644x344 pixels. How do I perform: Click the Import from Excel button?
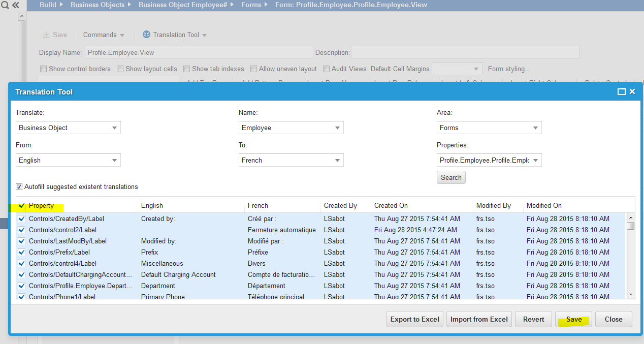[x=479, y=320]
